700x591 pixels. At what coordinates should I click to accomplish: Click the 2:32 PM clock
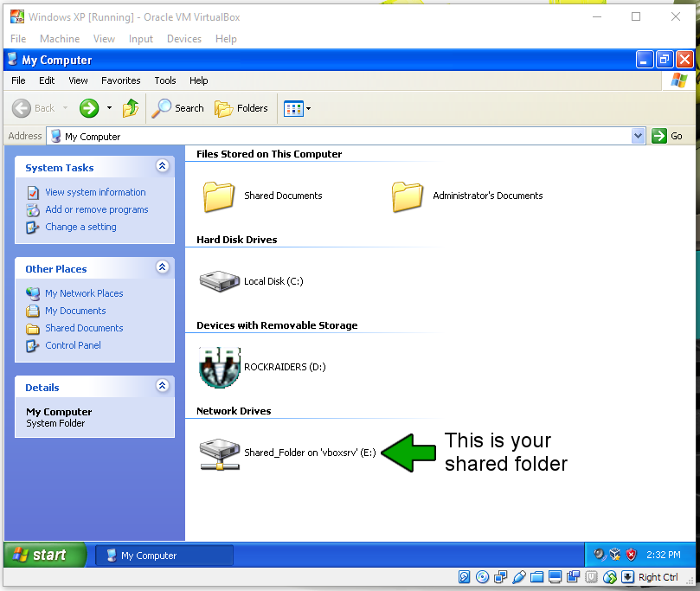(x=664, y=555)
